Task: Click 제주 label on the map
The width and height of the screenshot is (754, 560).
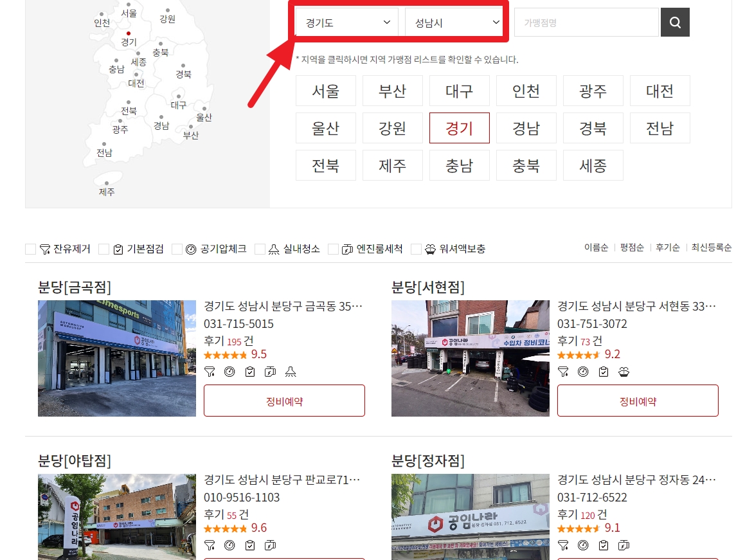Action: coord(107,192)
